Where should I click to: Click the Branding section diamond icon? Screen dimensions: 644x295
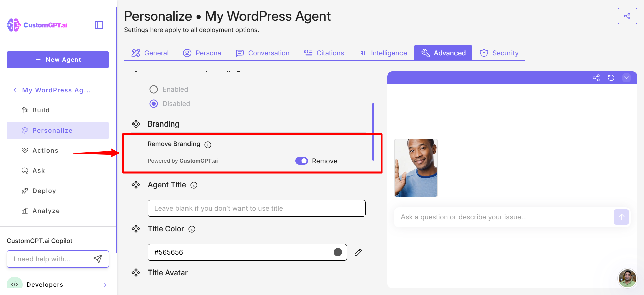click(136, 124)
